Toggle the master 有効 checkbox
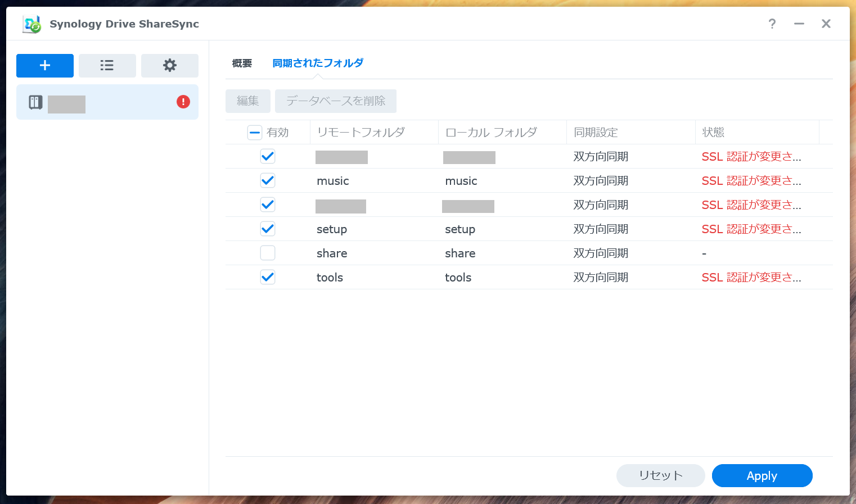The image size is (856, 504). click(x=255, y=132)
